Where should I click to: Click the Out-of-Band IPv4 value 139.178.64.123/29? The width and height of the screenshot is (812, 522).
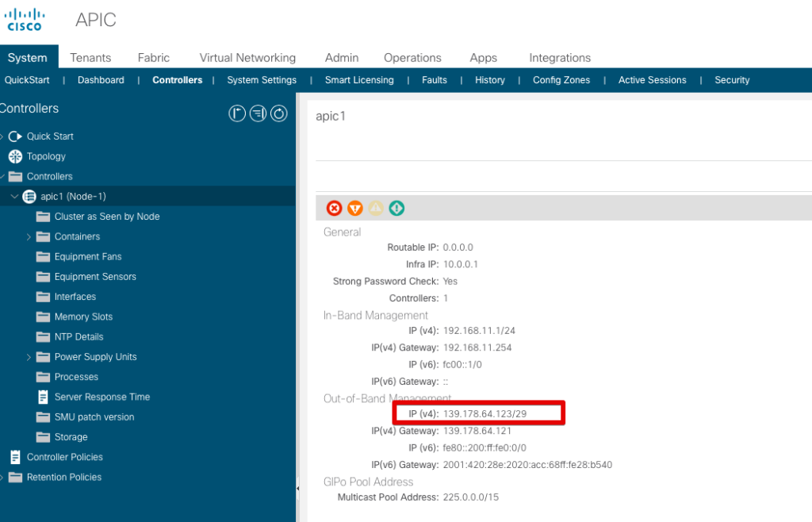[x=485, y=414]
